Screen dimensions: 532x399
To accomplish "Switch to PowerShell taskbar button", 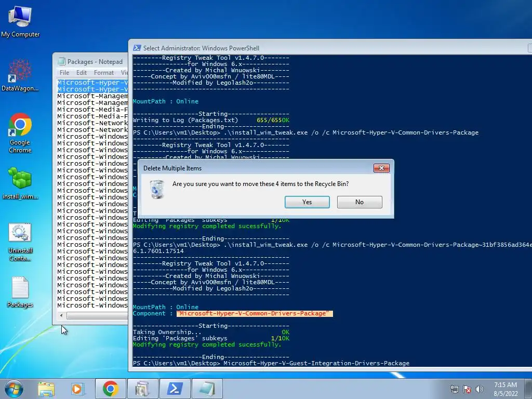I will click(175, 389).
